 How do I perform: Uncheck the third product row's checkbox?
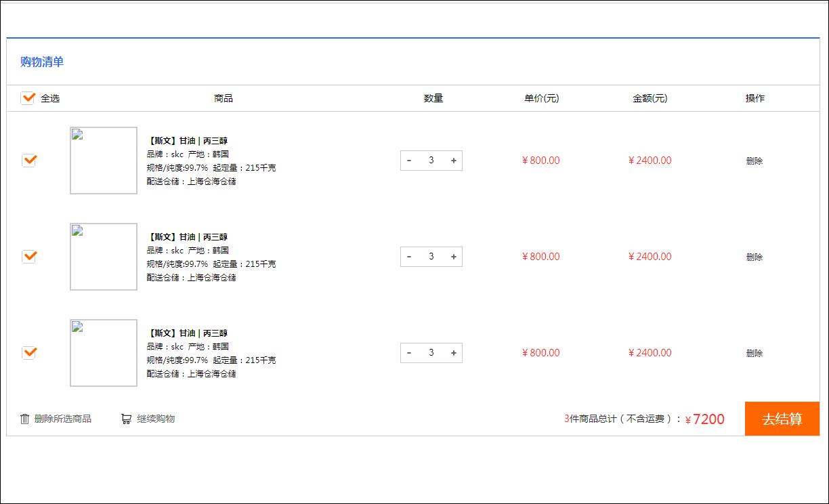pyautogui.click(x=28, y=353)
